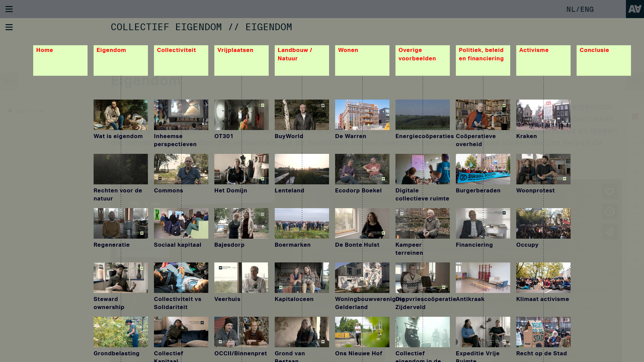Open the Wonen menu card
The width and height of the screenshot is (644, 362).
pyautogui.click(x=362, y=60)
